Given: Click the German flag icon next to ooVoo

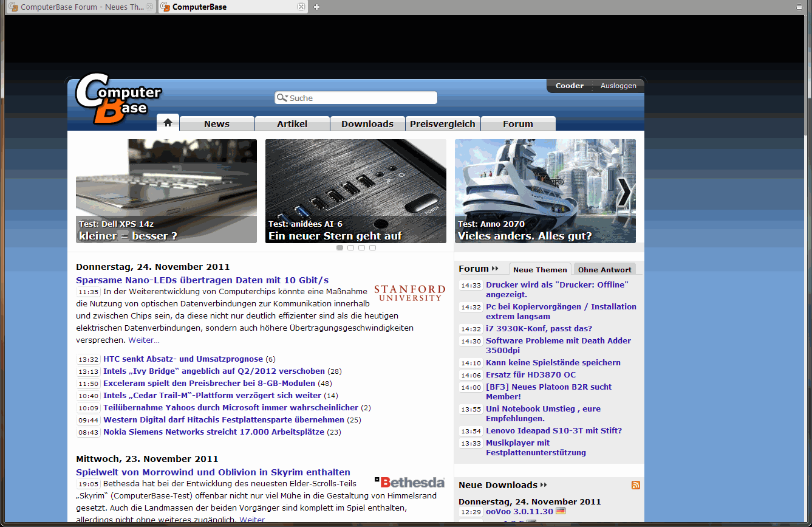Looking at the screenshot, I should (561, 511).
